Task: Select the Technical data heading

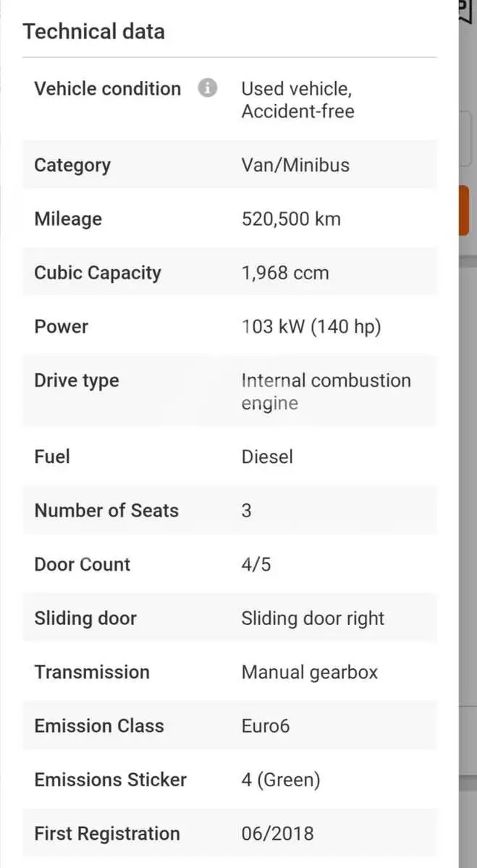Action: pos(94,32)
